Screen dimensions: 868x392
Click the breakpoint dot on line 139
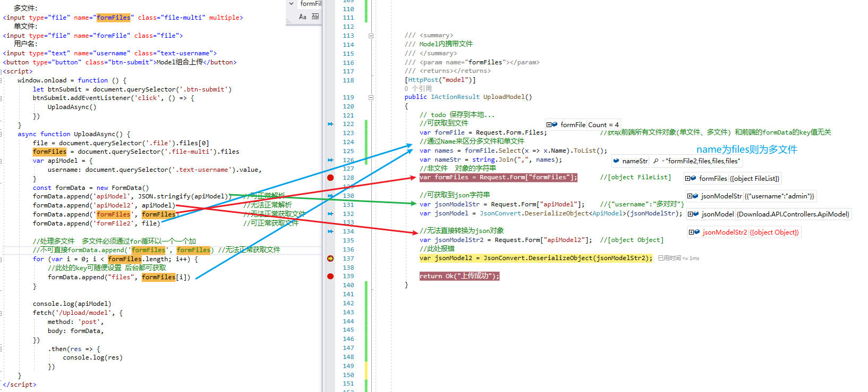click(x=330, y=276)
